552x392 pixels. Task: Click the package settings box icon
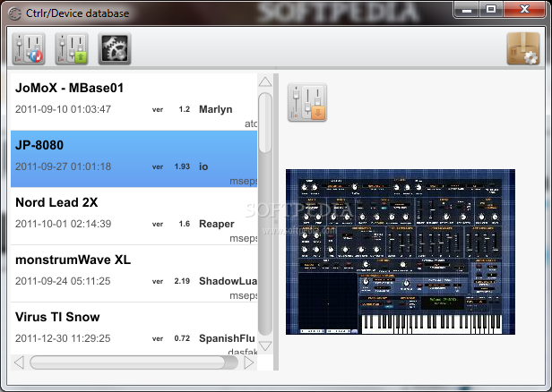pyautogui.click(x=523, y=48)
